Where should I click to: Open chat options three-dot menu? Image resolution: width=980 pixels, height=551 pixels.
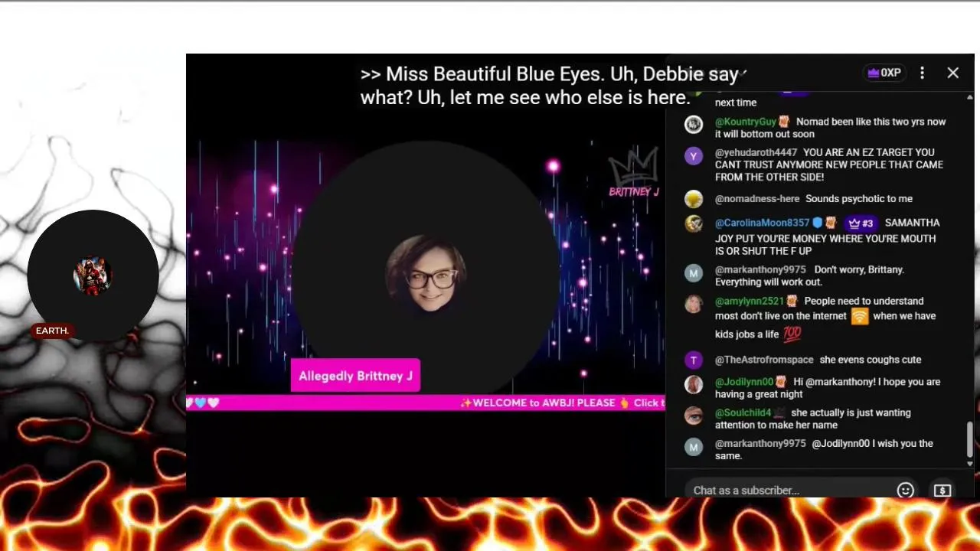[x=922, y=73]
